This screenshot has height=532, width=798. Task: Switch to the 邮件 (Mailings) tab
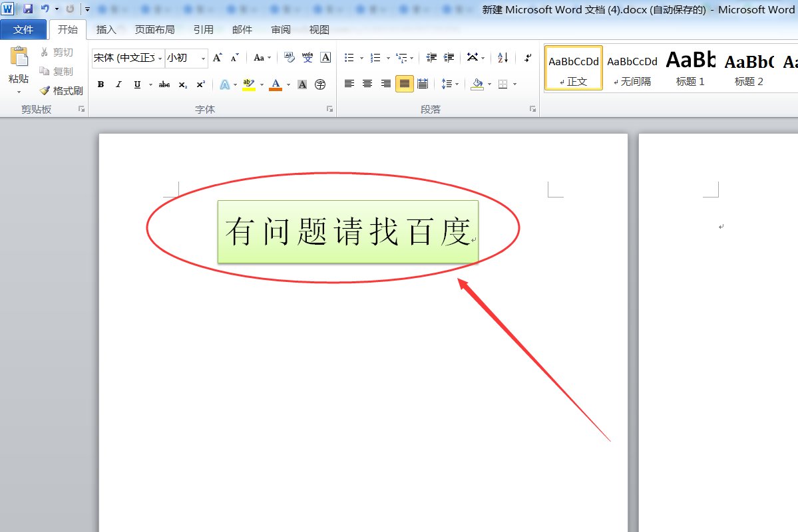click(242, 29)
